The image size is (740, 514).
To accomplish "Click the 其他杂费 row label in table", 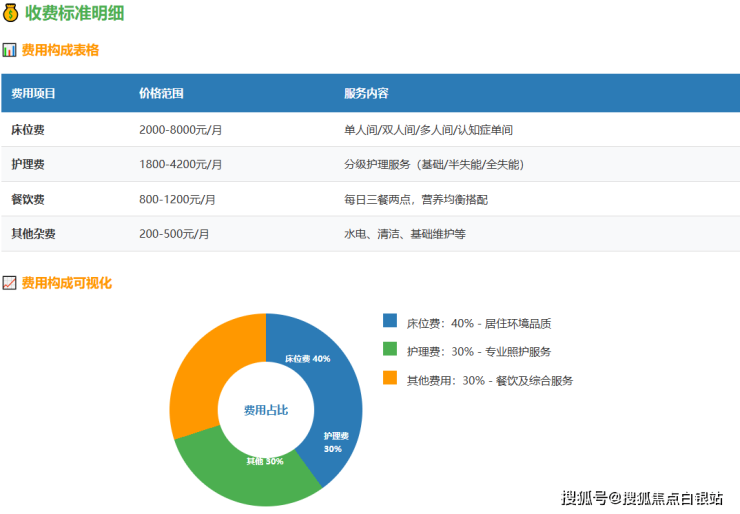I will pyautogui.click(x=33, y=234).
